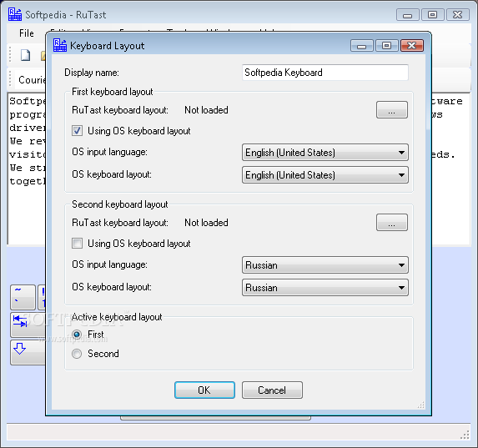The image size is (478, 448).
Task: Click the font name box in RuTast toolbar
Action: pyautogui.click(x=31, y=80)
